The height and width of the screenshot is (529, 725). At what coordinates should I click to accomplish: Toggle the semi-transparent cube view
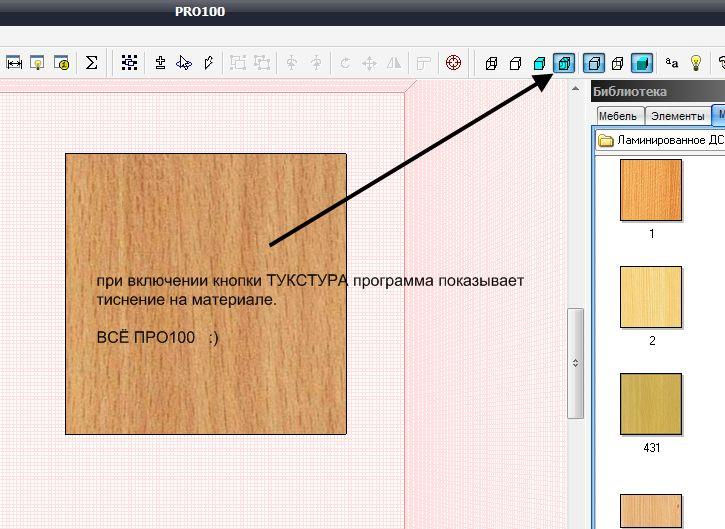point(617,63)
